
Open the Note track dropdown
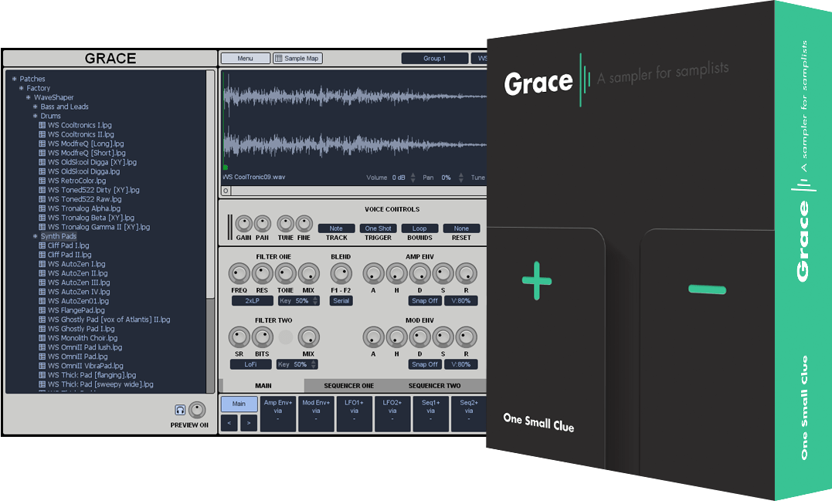[x=336, y=228]
